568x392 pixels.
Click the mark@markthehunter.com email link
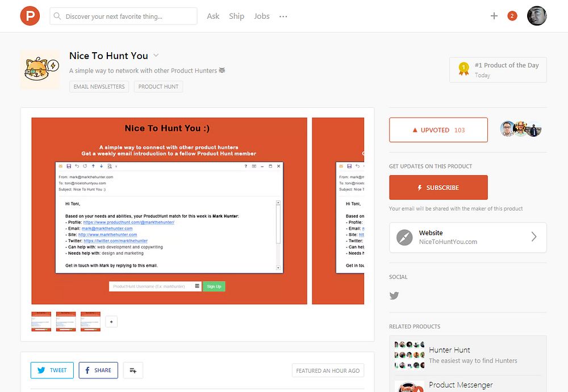click(107, 229)
